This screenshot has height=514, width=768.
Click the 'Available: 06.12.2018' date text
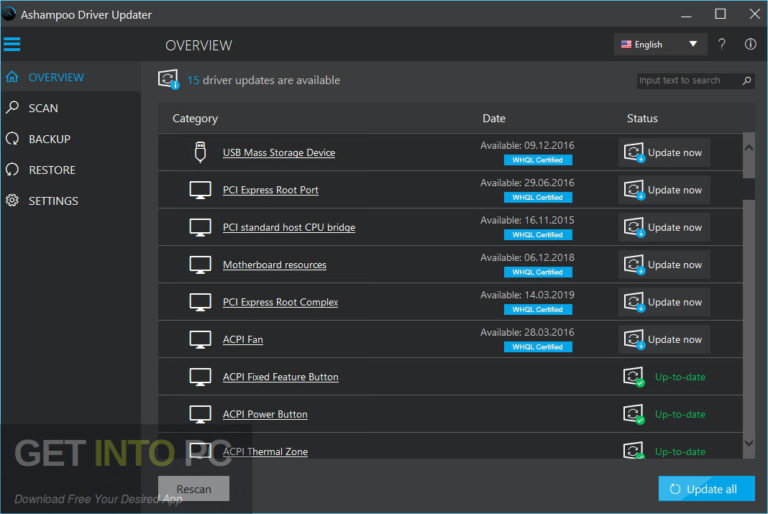pyautogui.click(x=527, y=257)
